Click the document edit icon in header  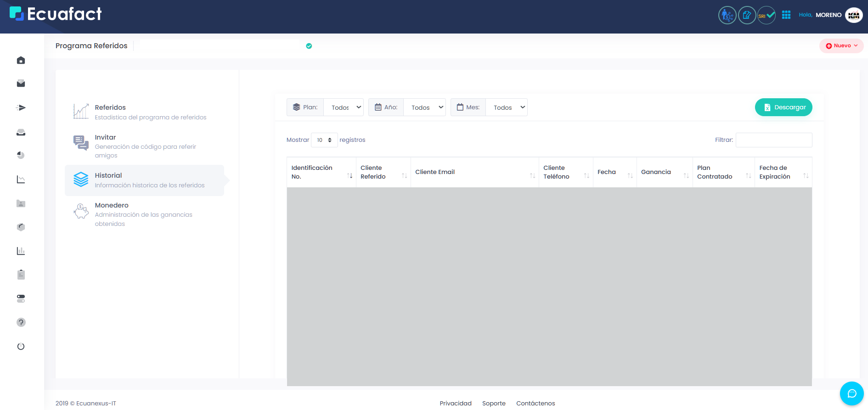pyautogui.click(x=747, y=15)
